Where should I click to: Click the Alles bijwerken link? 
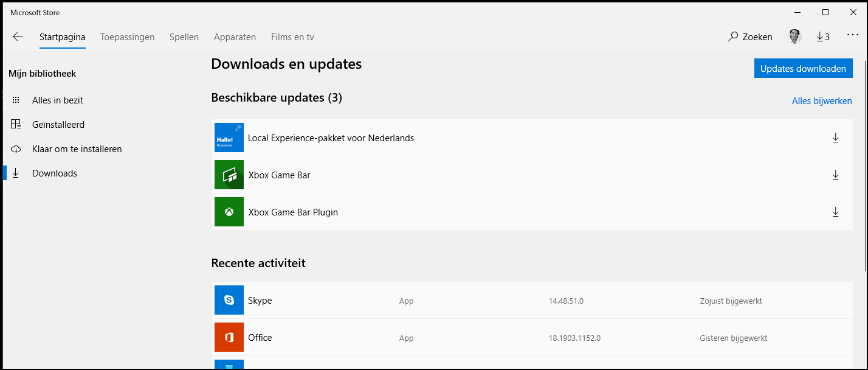(x=822, y=101)
